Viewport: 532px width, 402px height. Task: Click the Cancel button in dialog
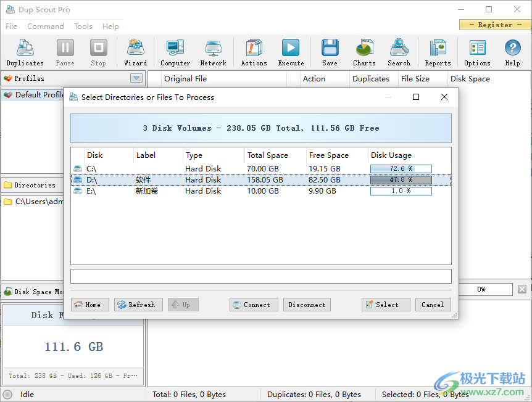click(433, 305)
